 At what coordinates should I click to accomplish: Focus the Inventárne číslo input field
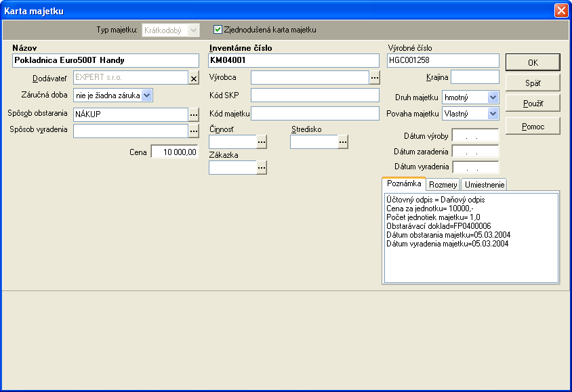pyautogui.click(x=293, y=60)
